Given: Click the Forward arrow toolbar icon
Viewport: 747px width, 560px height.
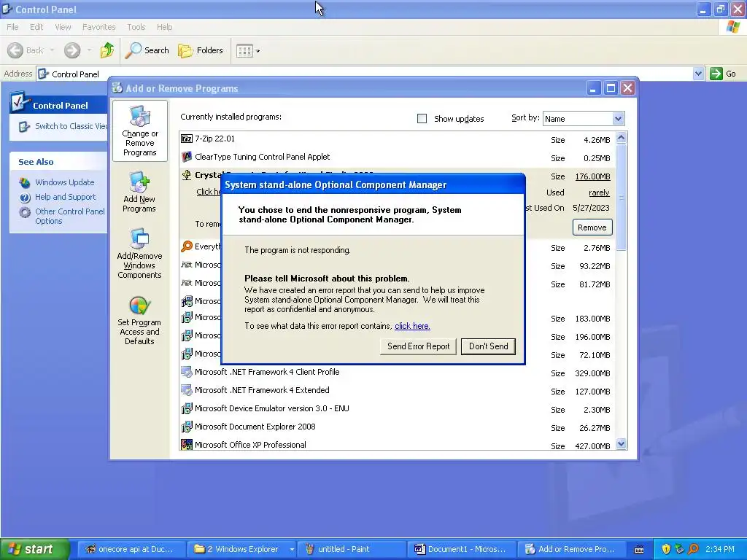Looking at the screenshot, I should click(x=72, y=50).
